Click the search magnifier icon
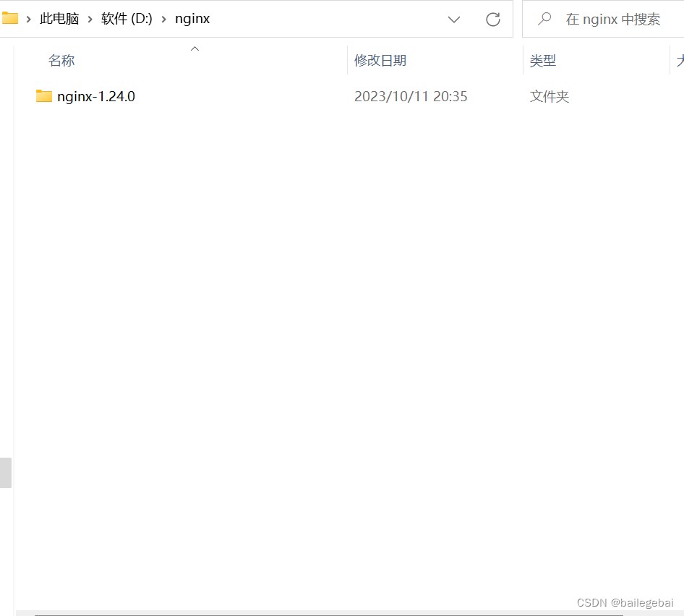The image size is (684, 616). point(544,20)
